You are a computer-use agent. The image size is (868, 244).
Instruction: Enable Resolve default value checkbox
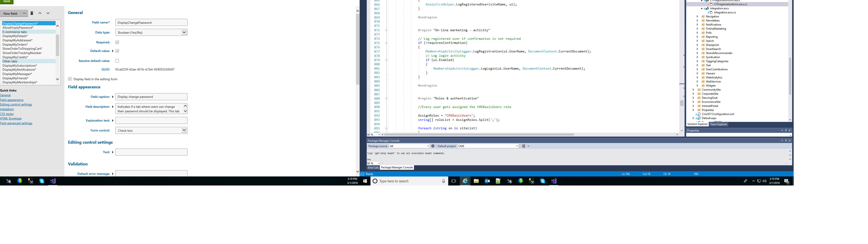[x=117, y=61]
